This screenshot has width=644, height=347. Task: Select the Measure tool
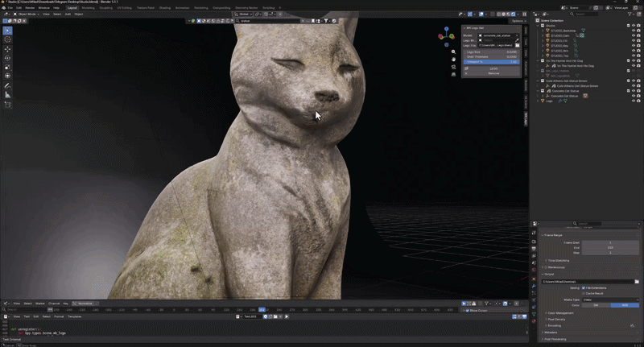pos(7,95)
